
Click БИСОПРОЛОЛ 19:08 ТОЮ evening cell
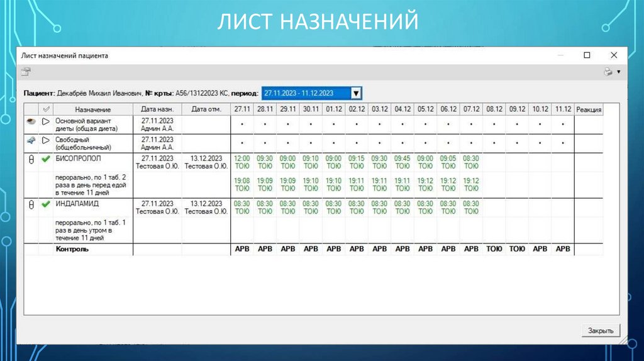[x=242, y=184]
